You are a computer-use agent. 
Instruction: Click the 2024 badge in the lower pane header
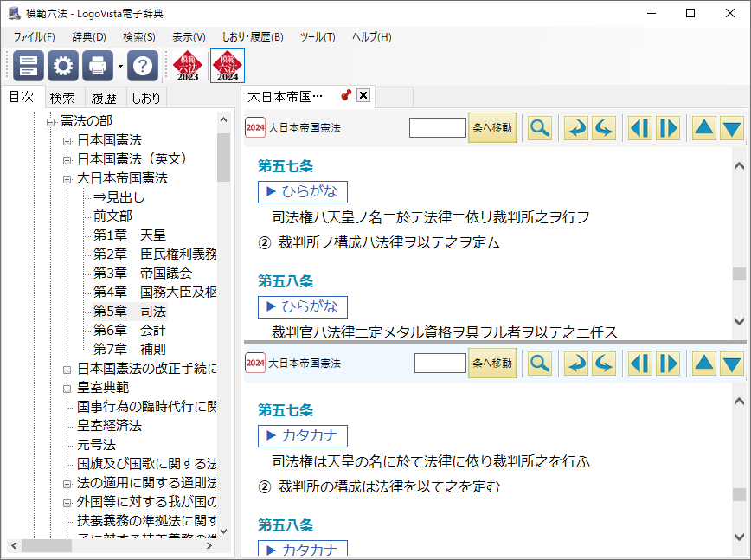click(x=255, y=363)
